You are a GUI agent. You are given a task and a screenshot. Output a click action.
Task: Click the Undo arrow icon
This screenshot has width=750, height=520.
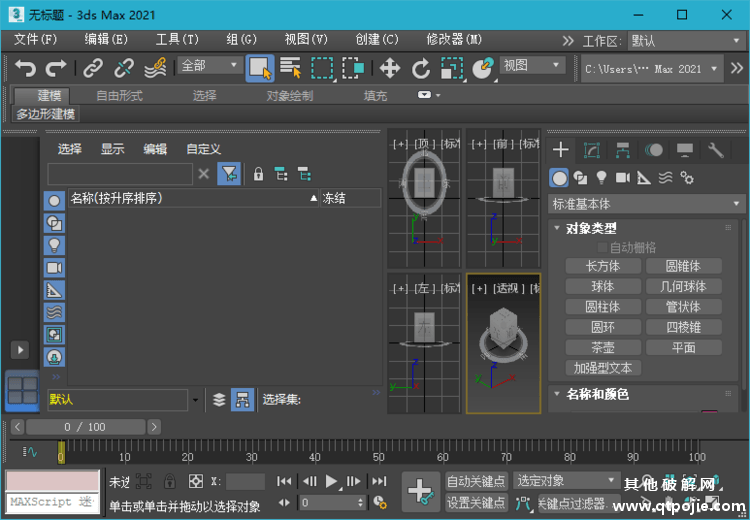point(26,68)
